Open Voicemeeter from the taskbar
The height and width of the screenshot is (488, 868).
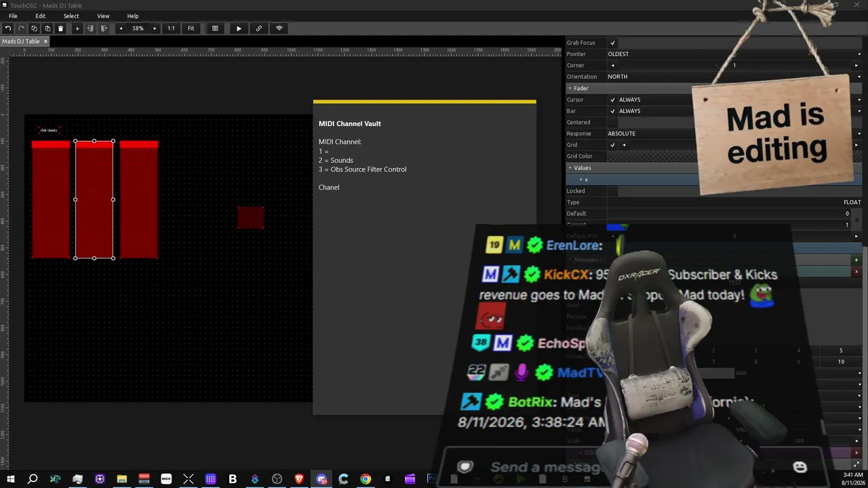(x=144, y=479)
